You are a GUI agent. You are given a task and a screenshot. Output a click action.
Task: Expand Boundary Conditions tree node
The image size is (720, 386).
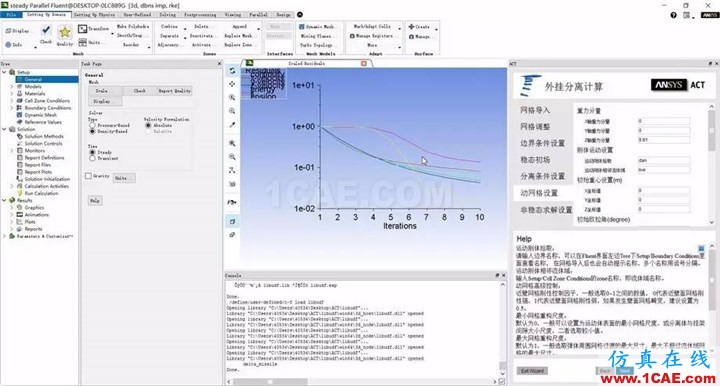click(12, 108)
